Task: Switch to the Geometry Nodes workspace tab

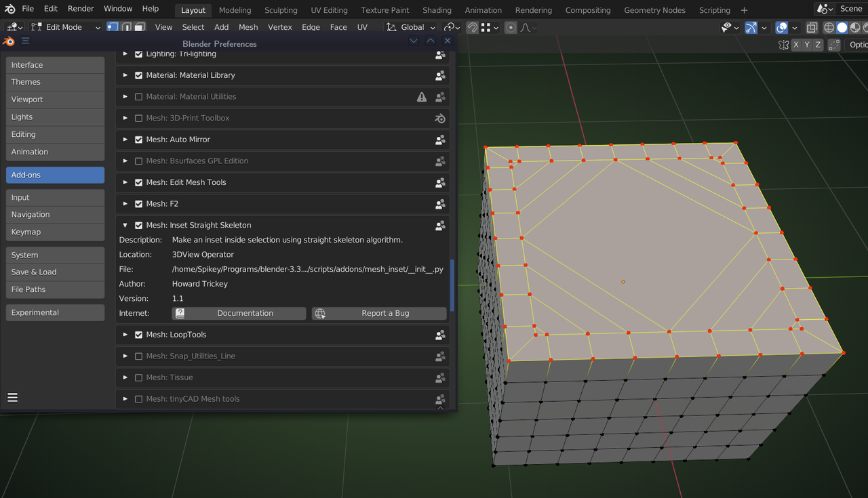Action: click(654, 10)
